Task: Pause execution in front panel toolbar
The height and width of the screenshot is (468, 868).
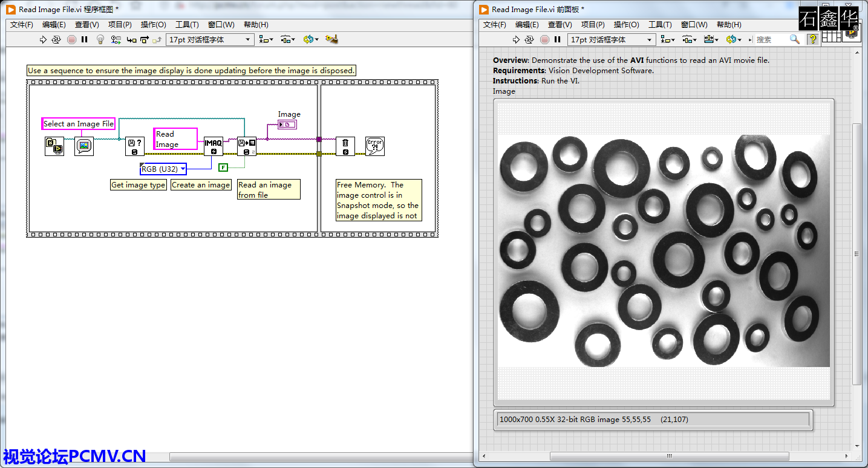Action: 558,39
